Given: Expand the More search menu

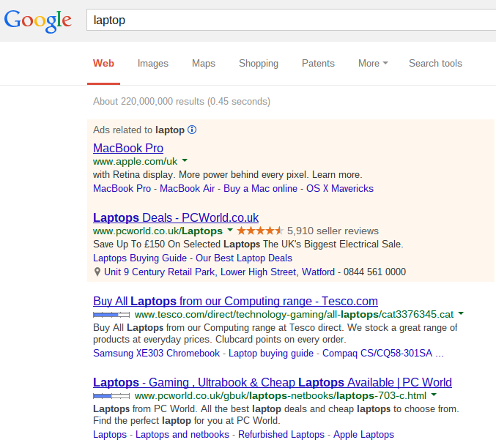Looking at the screenshot, I should (x=373, y=63).
